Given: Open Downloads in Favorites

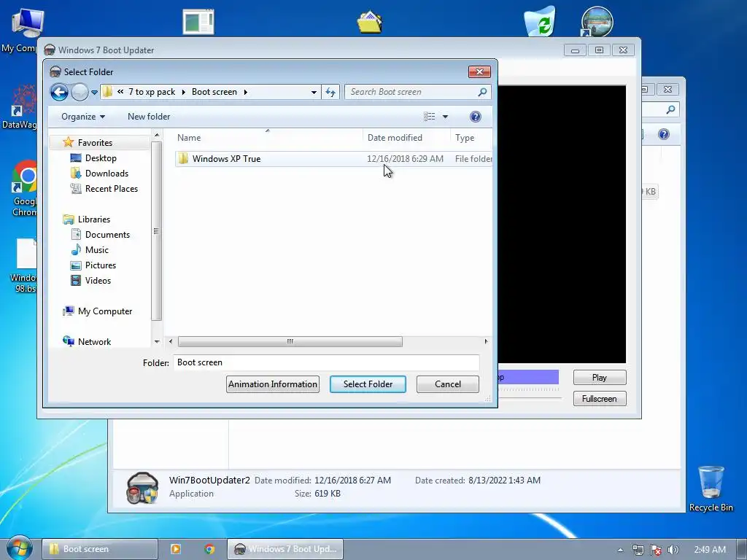Looking at the screenshot, I should click(x=107, y=174).
